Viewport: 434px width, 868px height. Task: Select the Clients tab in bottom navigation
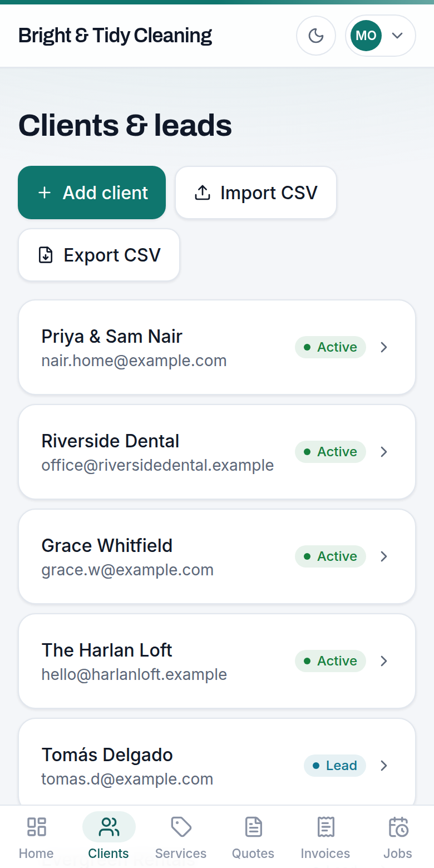[x=108, y=837]
